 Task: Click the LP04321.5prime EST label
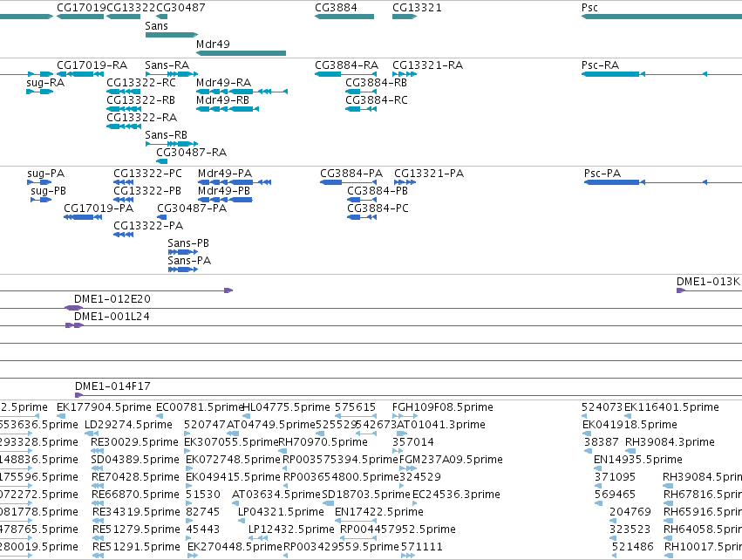[281, 512]
